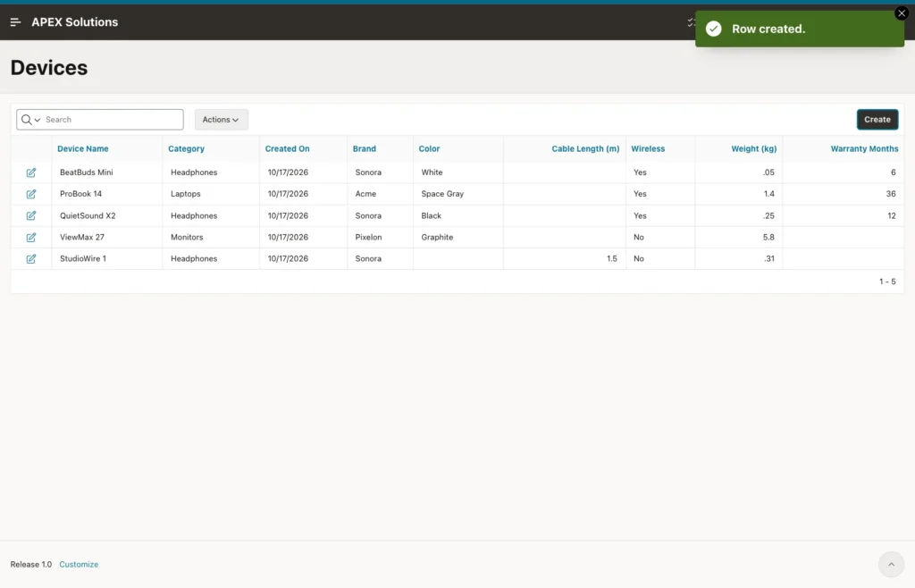Image resolution: width=915 pixels, height=588 pixels.
Task: Edit the BeatBuds Mini row
Action: coord(31,172)
